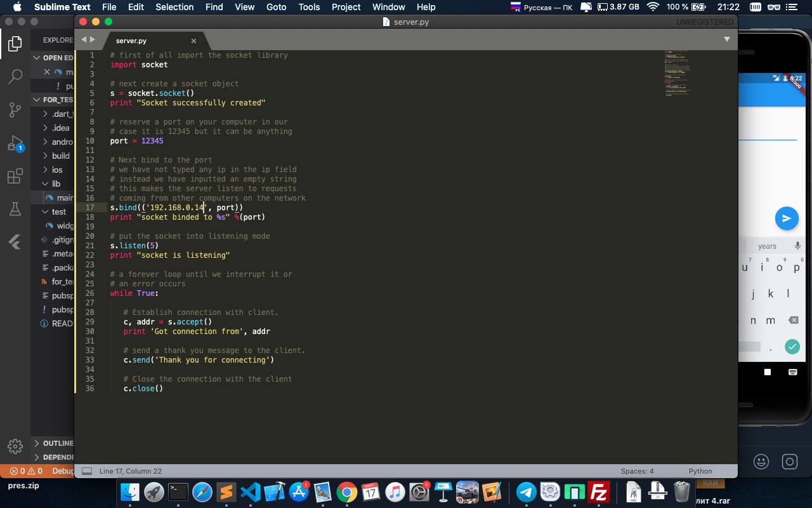Screen dimensions: 812x508
Task: Tap emulator text input field
Action: (769, 130)
